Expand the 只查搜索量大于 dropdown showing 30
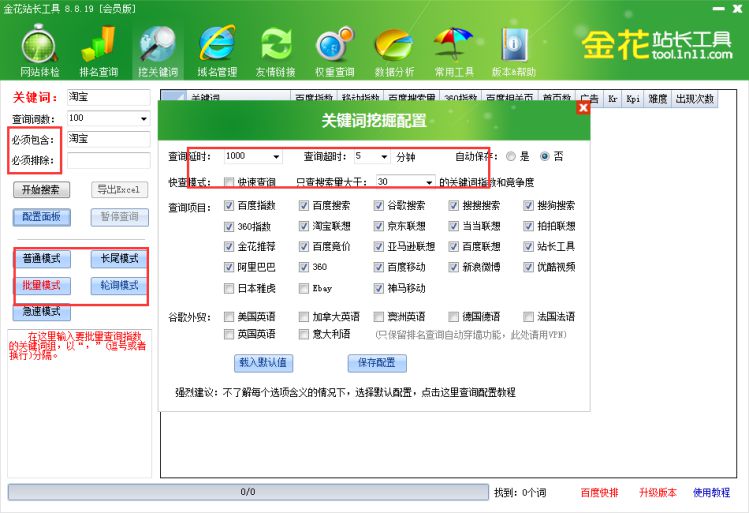Screen dimensions: 749x513 pos(429,182)
